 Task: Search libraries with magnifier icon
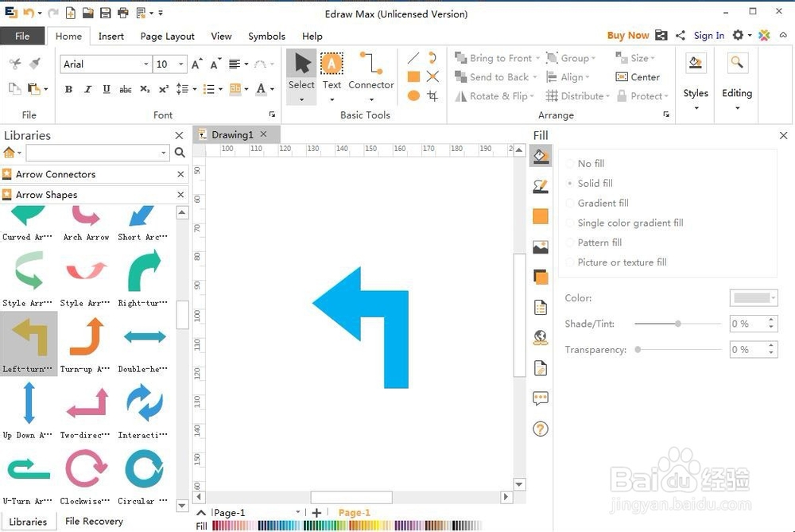pyautogui.click(x=180, y=152)
